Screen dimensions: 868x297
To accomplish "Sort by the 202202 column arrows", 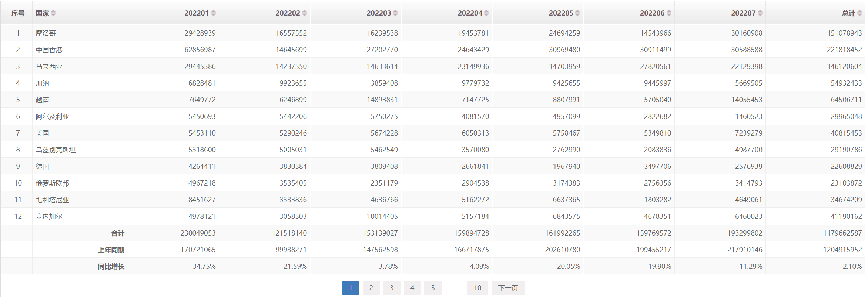I will tap(304, 13).
